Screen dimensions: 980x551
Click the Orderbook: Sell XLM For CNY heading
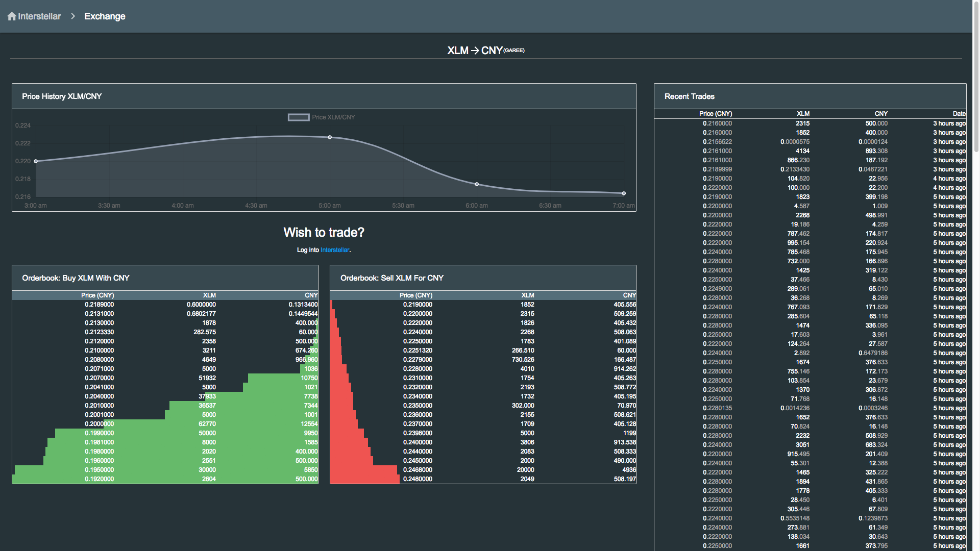tap(392, 278)
